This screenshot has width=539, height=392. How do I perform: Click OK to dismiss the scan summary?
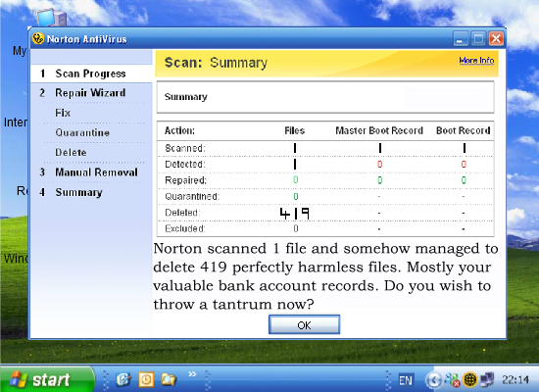click(x=304, y=324)
